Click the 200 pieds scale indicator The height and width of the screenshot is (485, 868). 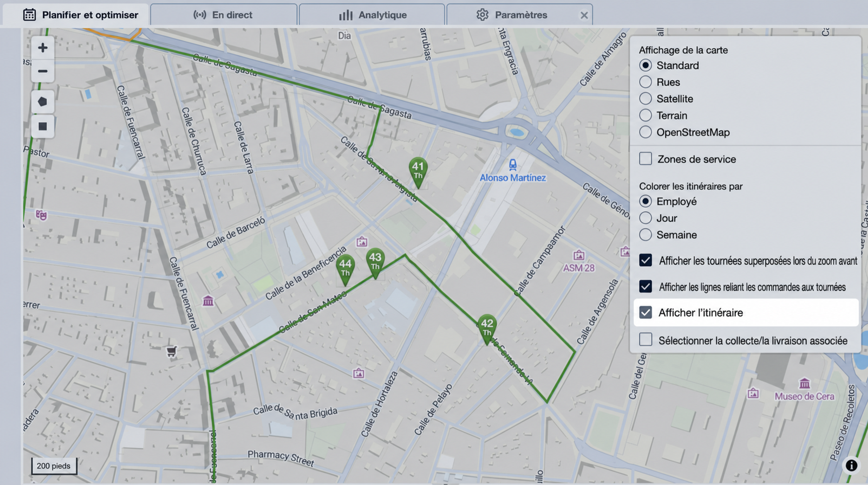pyautogui.click(x=54, y=466)
